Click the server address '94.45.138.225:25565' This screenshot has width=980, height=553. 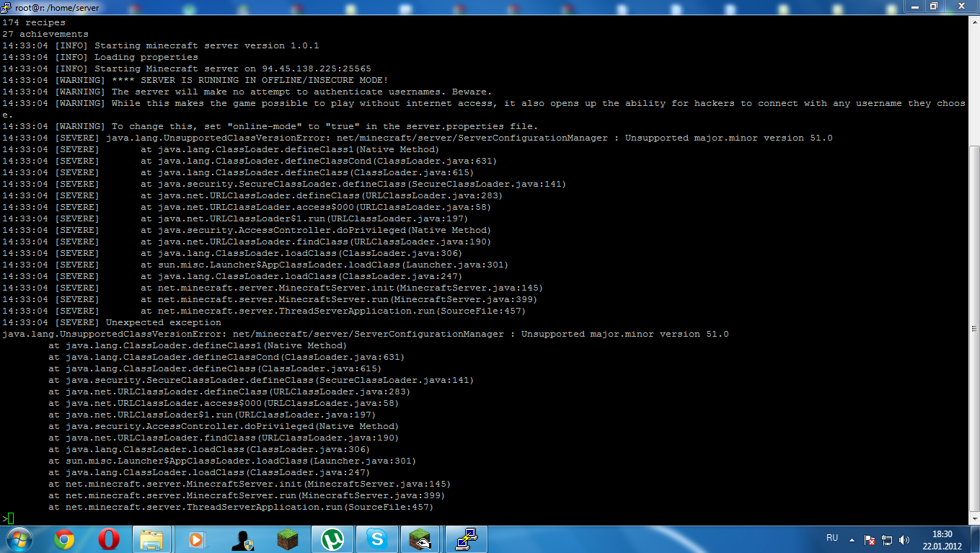coord(317,68)
